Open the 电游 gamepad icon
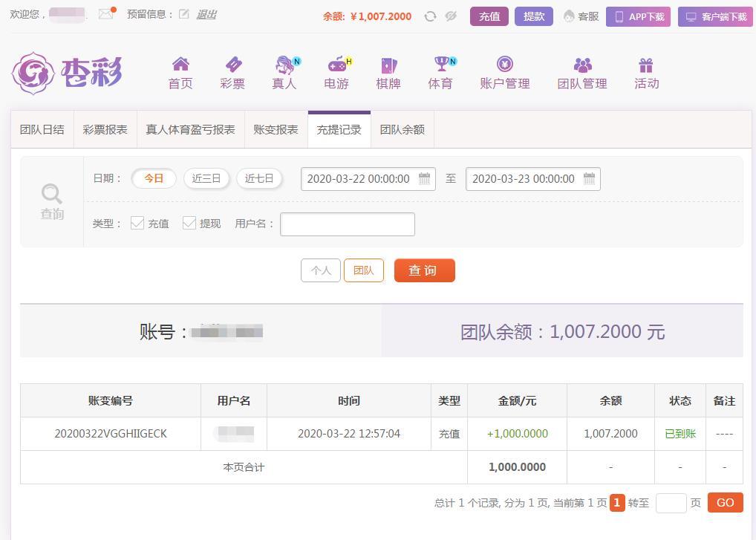This screenshot has width=756, height=540. click(336, 65)
